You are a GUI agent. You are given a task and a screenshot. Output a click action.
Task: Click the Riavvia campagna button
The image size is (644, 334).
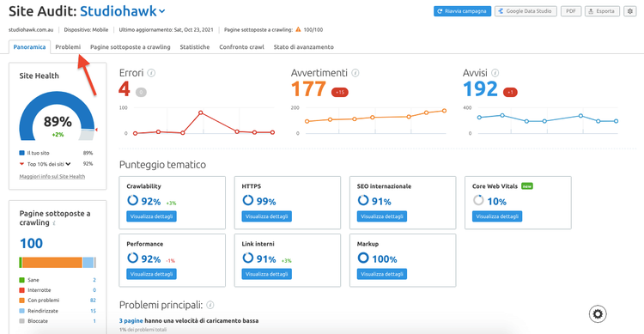(463, 11)
